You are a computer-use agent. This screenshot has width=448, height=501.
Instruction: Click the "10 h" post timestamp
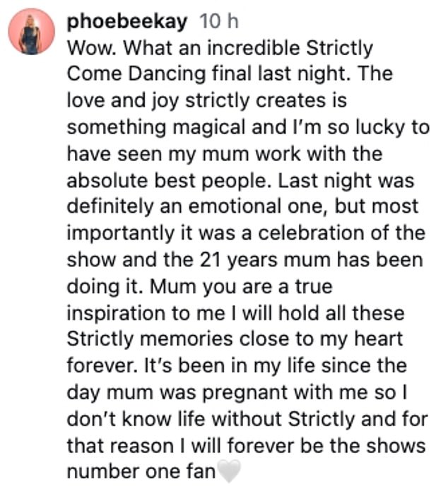(x=220, y=22)
